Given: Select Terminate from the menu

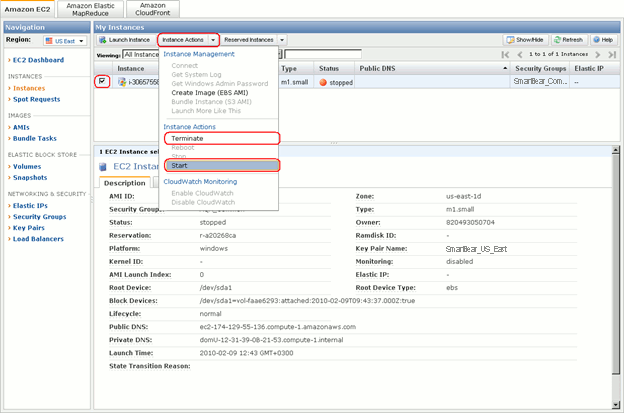Looking at the screenshot, I should [x=222, y=138].
